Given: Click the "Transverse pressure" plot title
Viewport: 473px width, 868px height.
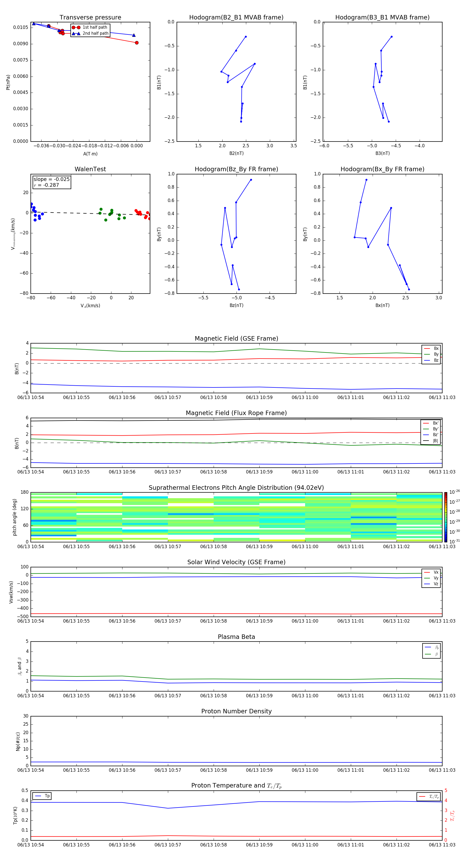Looking at the screenshot, I should [90, 18].
